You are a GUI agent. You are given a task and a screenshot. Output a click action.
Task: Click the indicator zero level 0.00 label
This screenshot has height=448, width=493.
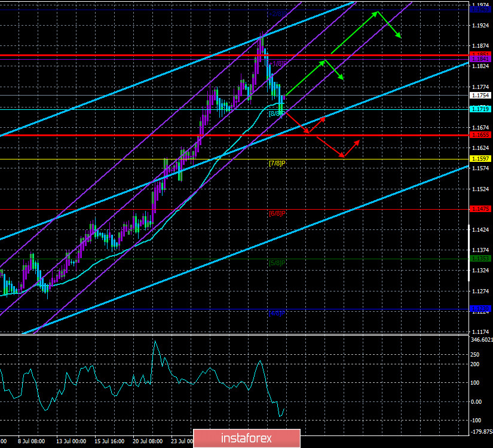coord(477,401)
